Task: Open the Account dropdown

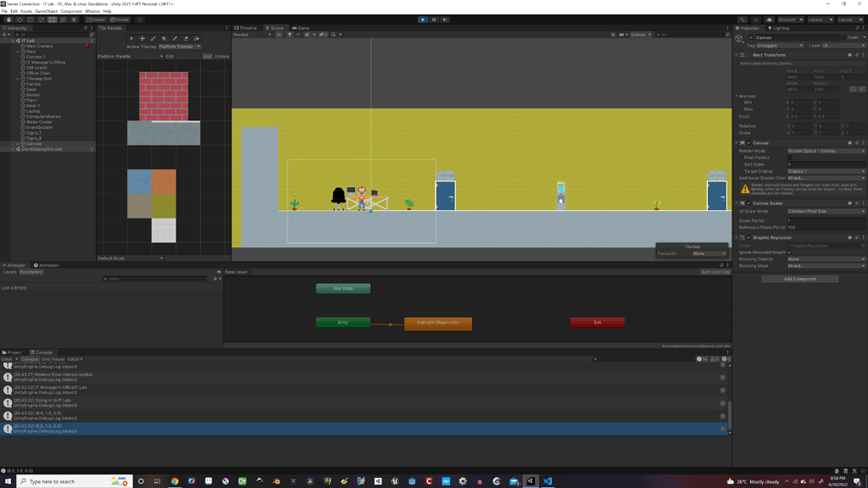Action: coord(790,19)
